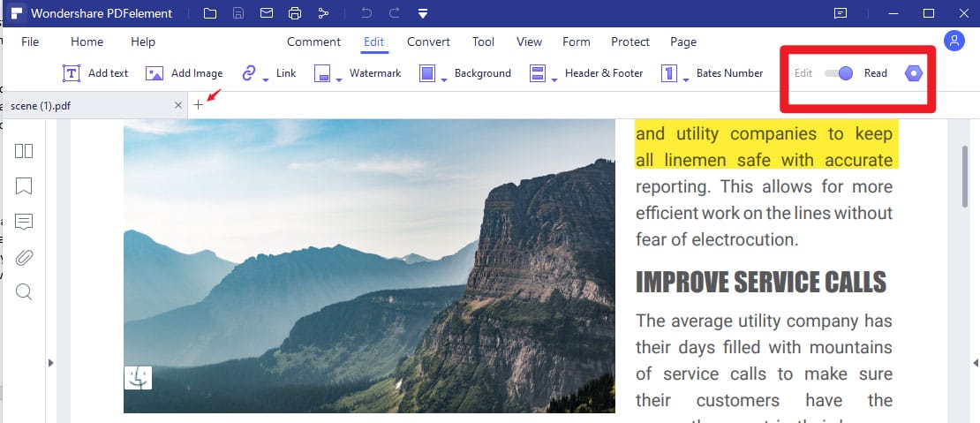Click the Add Image button
Screen dimensions: 980x423
184,73
